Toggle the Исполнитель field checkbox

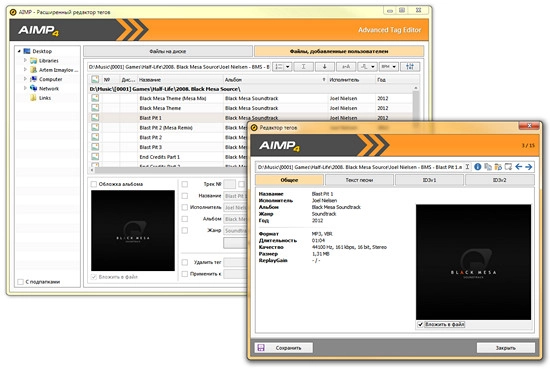click(x=185, y=207)
